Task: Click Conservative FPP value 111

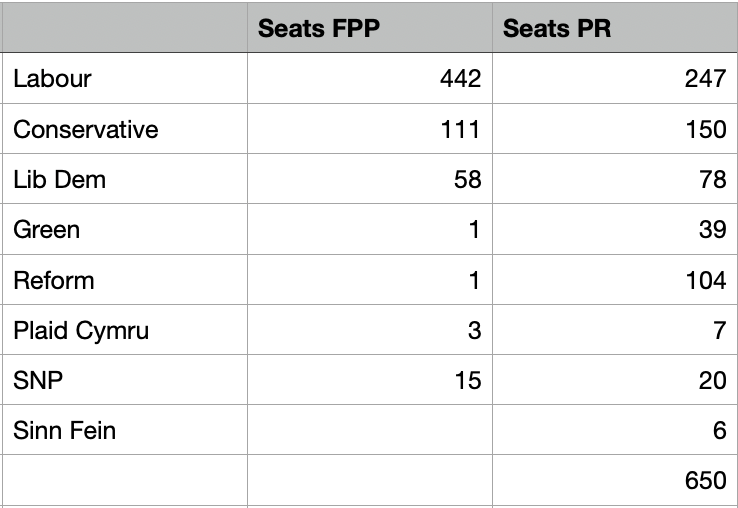Action: pyautogui.click(x=369, y=129)
